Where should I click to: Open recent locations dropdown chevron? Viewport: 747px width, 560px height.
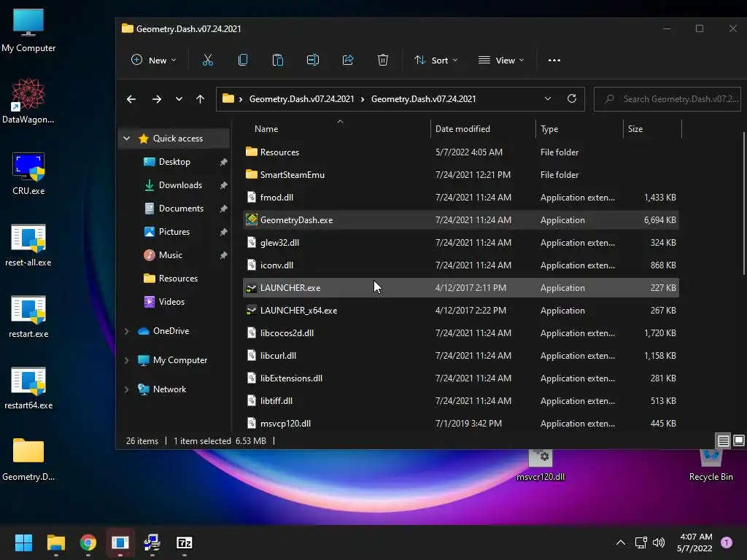pos(179,99)
